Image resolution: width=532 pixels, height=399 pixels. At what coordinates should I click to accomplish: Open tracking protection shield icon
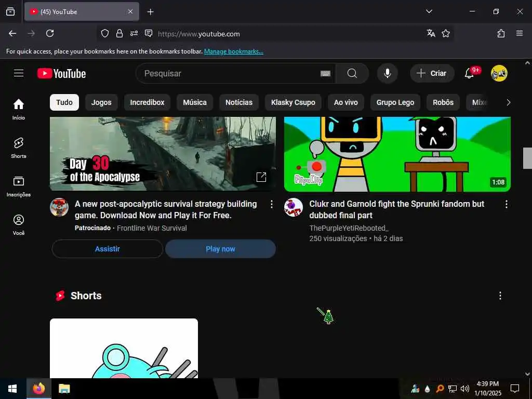pyautogui.click(x=105, y=33)
